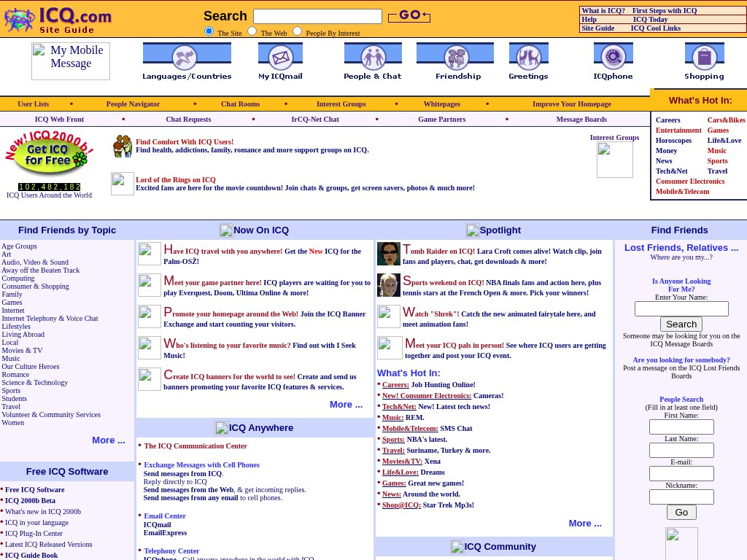Viewport: 747px width, 560px height.
Task: Open Shop@ICQ: Star Trek Mp3s link
Action: pos(427,505)
